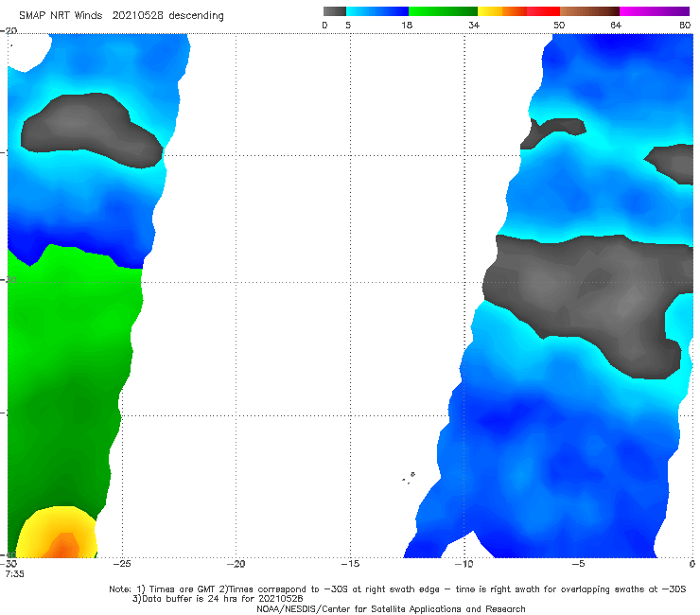Click the longitude axis label "-15"

(350, 564)
